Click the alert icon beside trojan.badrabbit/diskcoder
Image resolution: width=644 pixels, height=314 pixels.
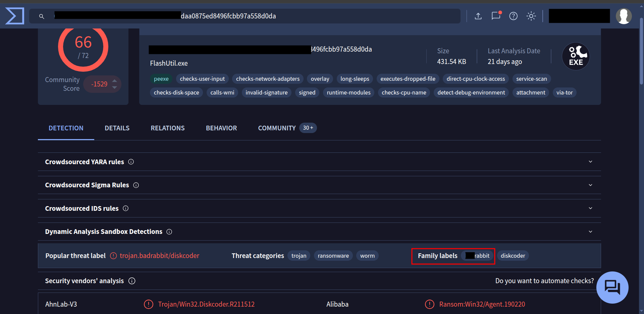[x=113, y=255]
